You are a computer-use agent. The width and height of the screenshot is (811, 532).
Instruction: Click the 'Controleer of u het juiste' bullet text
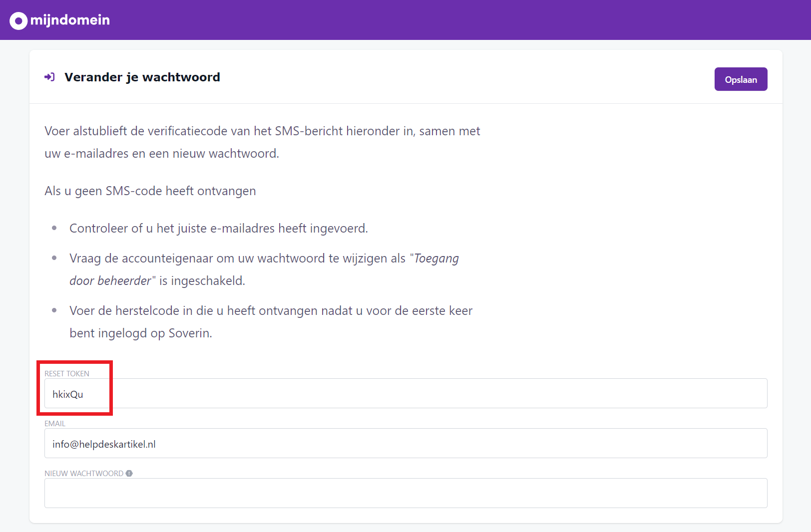tap(218, 229)
